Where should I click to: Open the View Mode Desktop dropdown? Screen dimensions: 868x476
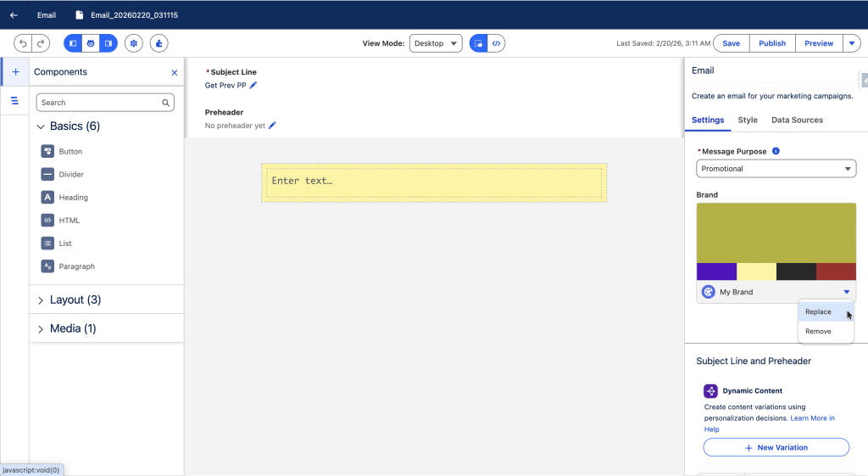pos(435,43)
